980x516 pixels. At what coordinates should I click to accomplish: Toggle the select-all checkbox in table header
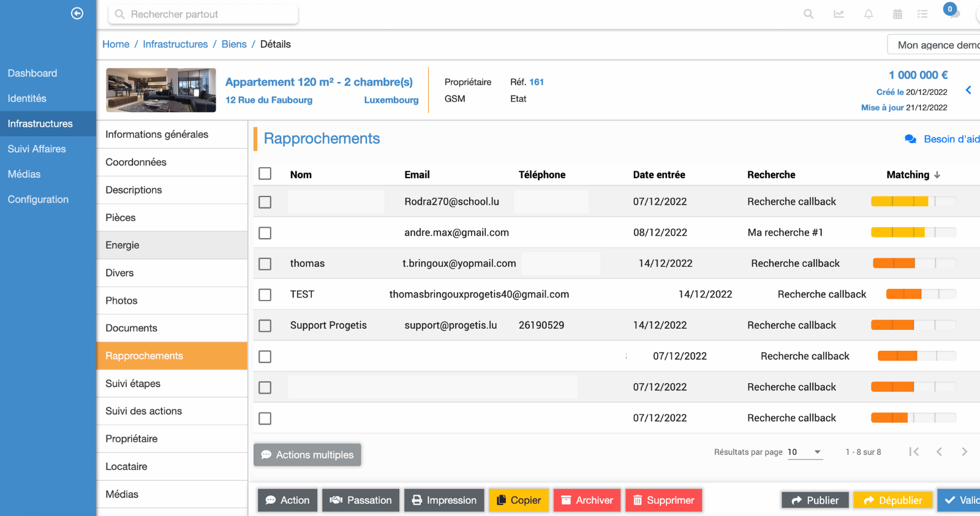265,174
